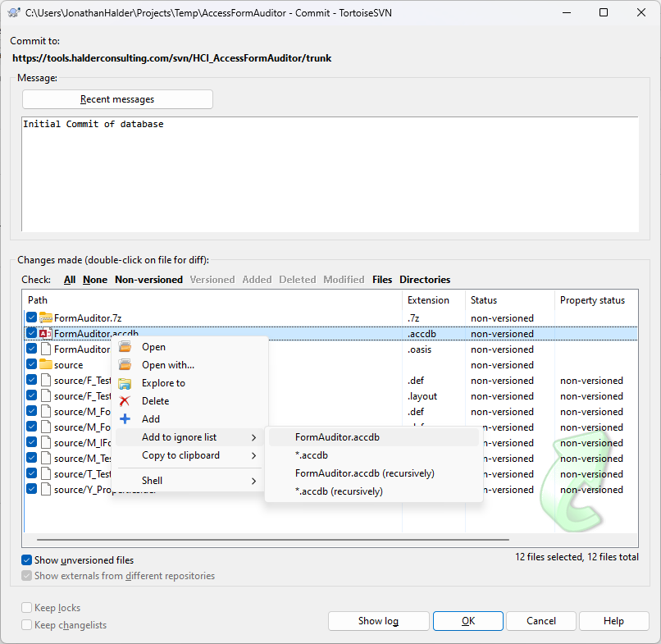The image size is (661, 644).
Task: Click the .layout extension cell
Action: pos(422,396)
